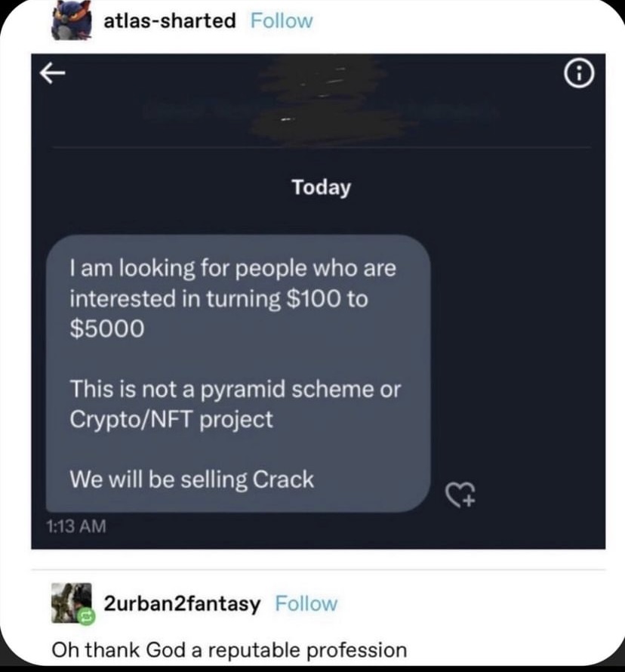Select the "I am looking for people" line
This screenshot has height=672, width=625.
(232, 268)
